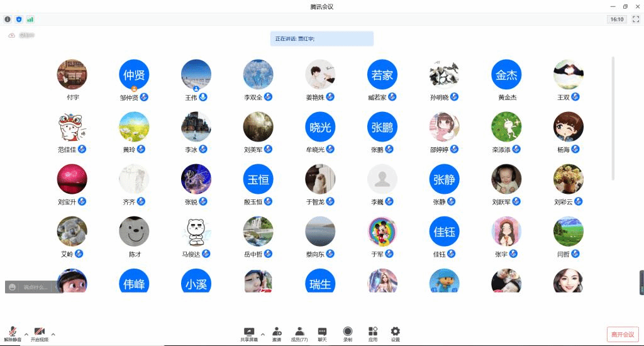Expand the share options arrow beside 共享屏幕
Viewport: 644px width, 346px height.
pos(262,334)
